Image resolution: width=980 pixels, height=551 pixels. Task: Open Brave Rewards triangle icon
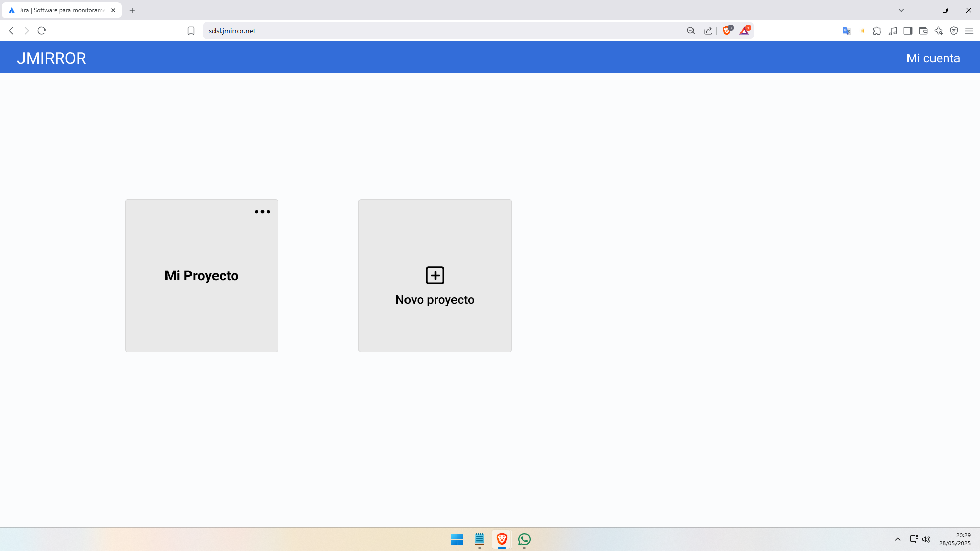tap(745, 31)
